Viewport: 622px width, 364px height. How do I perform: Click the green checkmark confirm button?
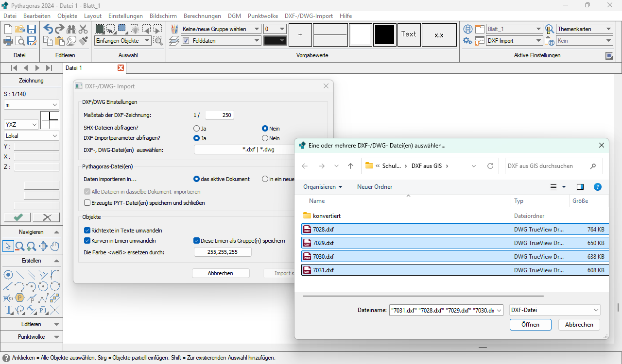pyautogui.click(x=17, y=217)
